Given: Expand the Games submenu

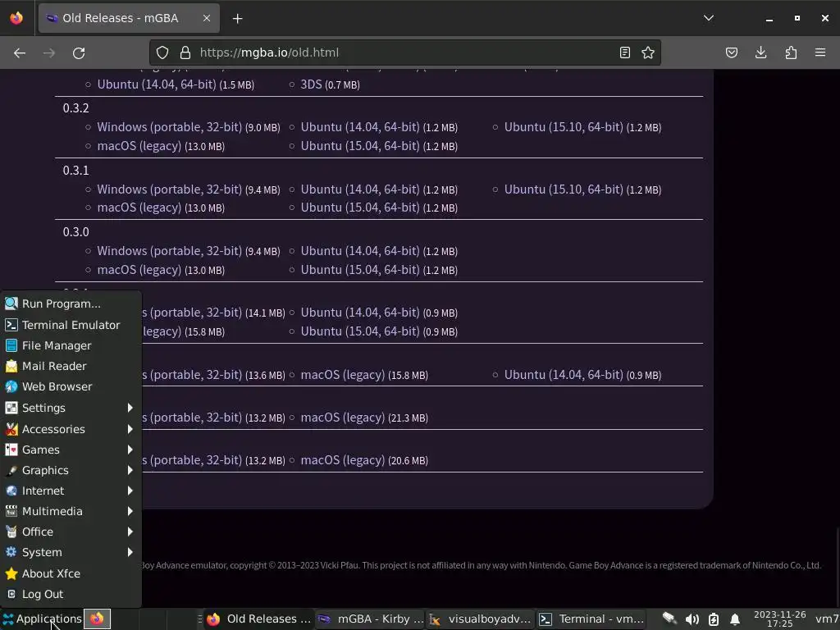Looking at the screenshot, I should tap(71, 450).
